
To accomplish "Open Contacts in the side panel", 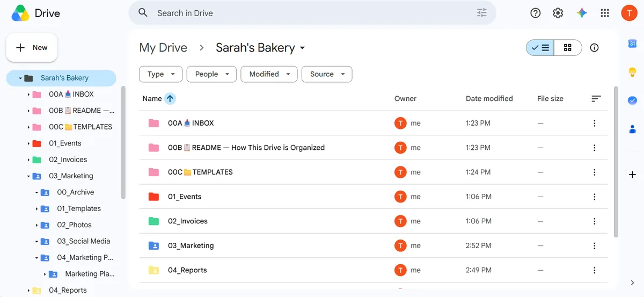I will (x=632, y=129).
